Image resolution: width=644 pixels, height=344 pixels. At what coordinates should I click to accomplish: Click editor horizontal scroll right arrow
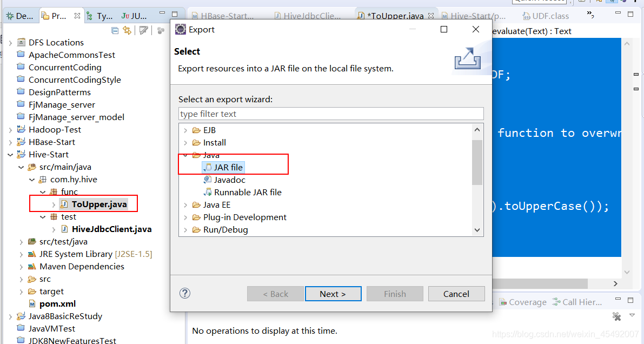click(615, 283)
